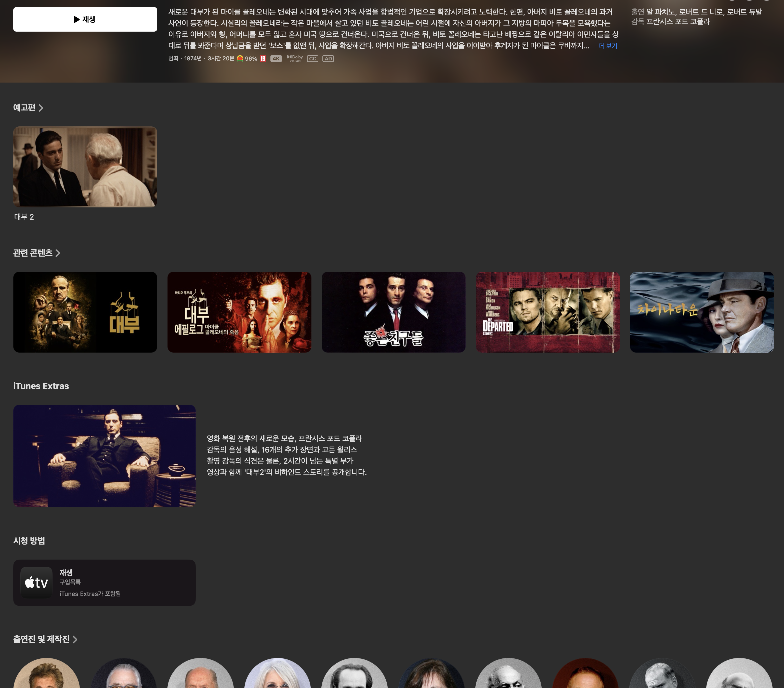Open 차이나타운 movie thumbnail

pyautogui.click(x=701, y=312)
